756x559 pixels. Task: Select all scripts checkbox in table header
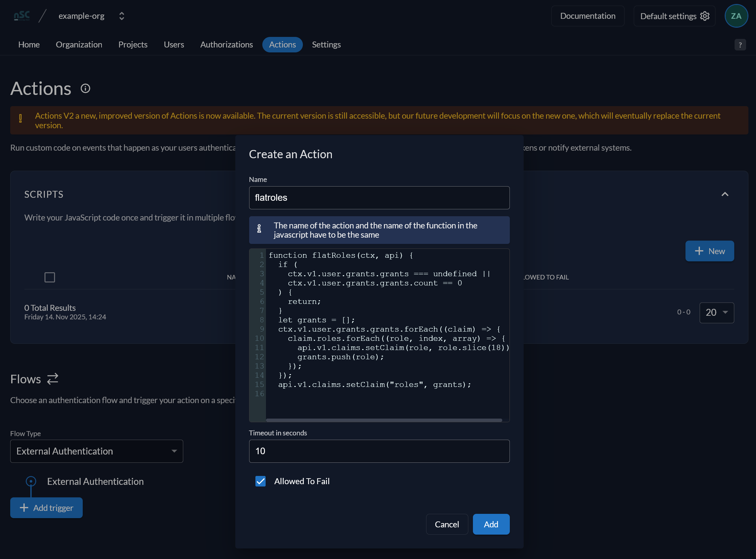point(50,277)
